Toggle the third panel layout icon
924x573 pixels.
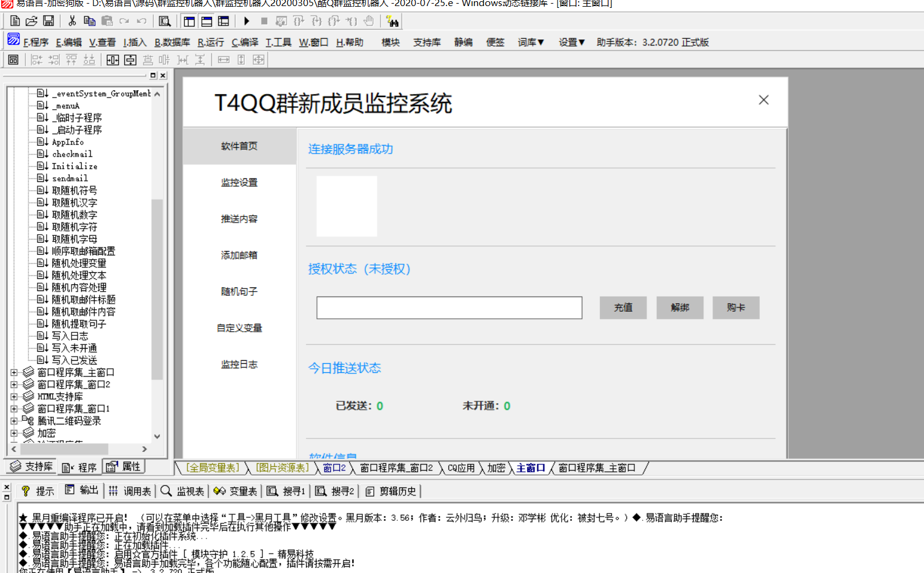(224, 21)
